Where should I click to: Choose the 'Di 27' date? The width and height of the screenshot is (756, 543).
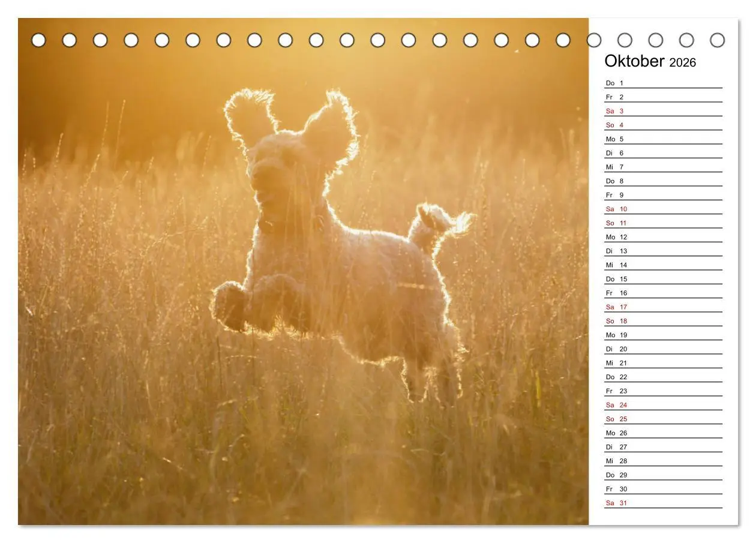click(x=663, y=447)
